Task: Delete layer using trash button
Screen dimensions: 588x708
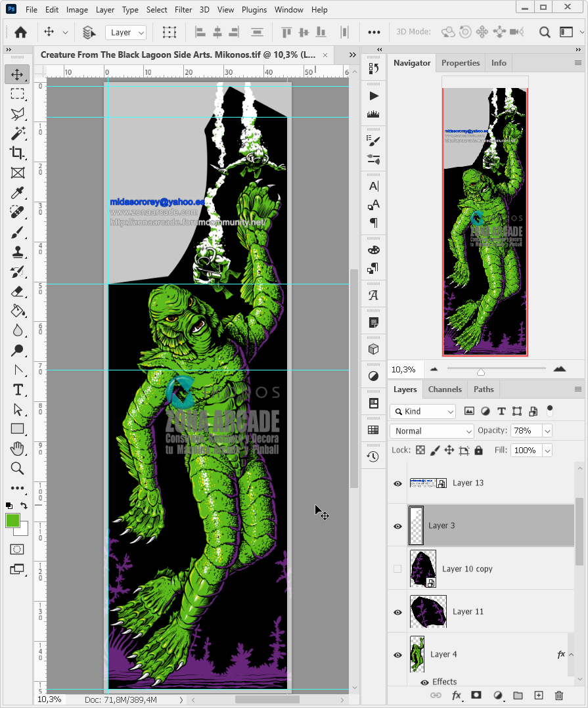Action: tap(558, 695)
